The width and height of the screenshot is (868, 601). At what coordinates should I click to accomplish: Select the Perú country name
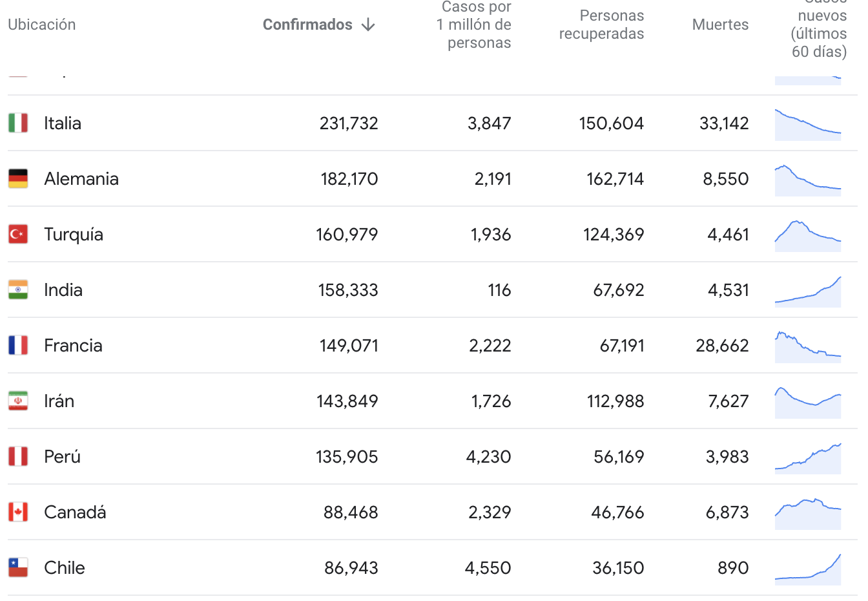click(62, 456)
